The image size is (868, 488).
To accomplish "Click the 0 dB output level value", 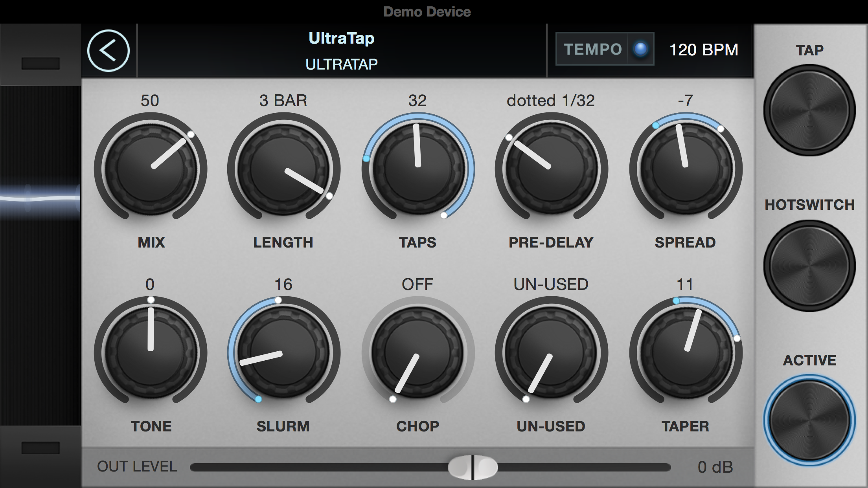I will pyautogui.click(x=715, y=467).
